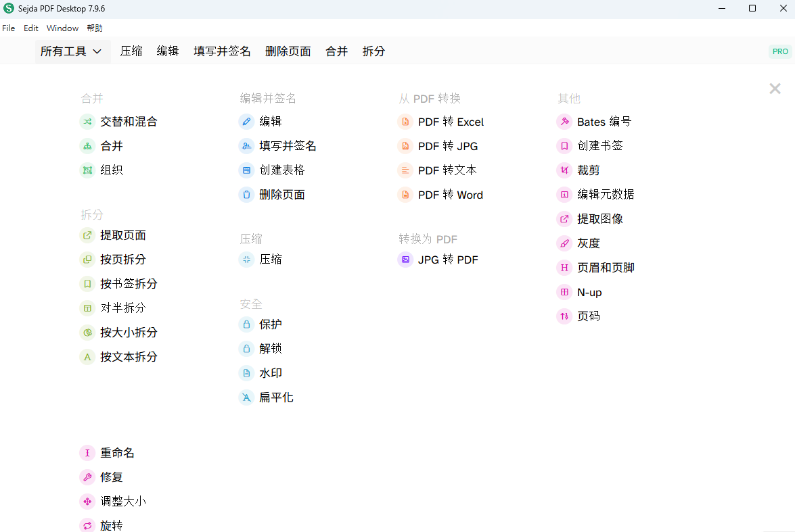Click the 删除页面 trash icon in list
This screenshot has width=795, height=532.
point(246,195)
